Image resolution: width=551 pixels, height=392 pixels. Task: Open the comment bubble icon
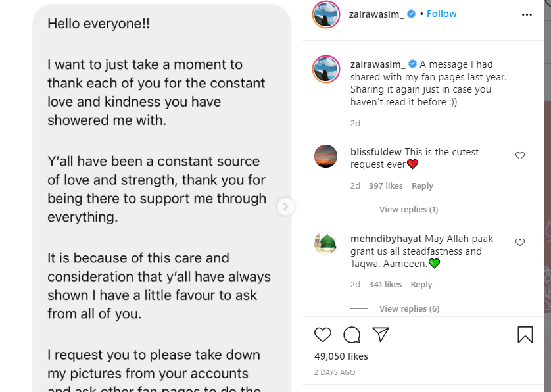[x=352, y=335]
